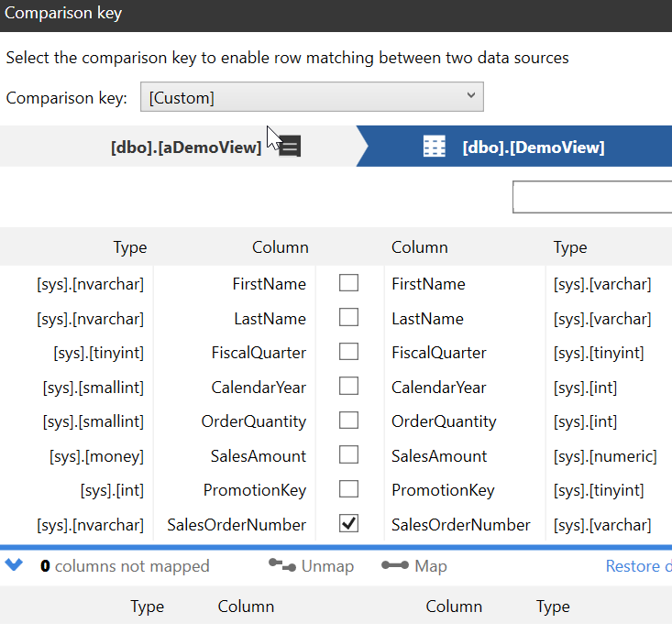Collapse the columns not mapped section chevron
Viewport: 672px width, 634px height.
[x=14, y=565]
